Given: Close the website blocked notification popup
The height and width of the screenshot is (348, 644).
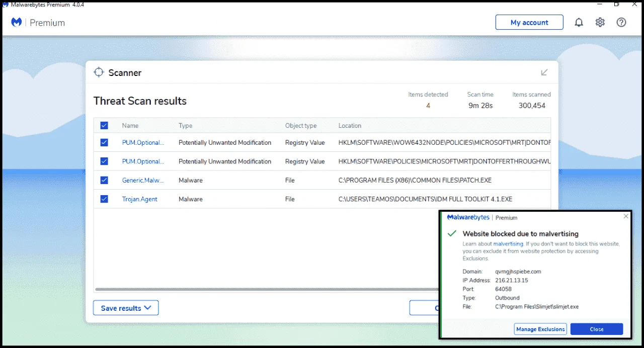Looking at the screenshot, I should click(626, 216).
